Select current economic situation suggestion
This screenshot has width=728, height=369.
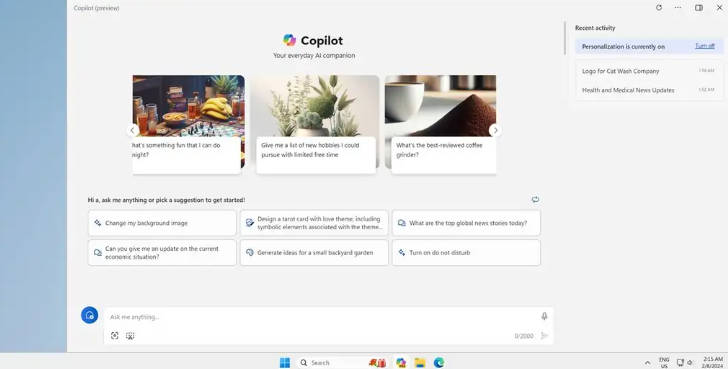162,252
